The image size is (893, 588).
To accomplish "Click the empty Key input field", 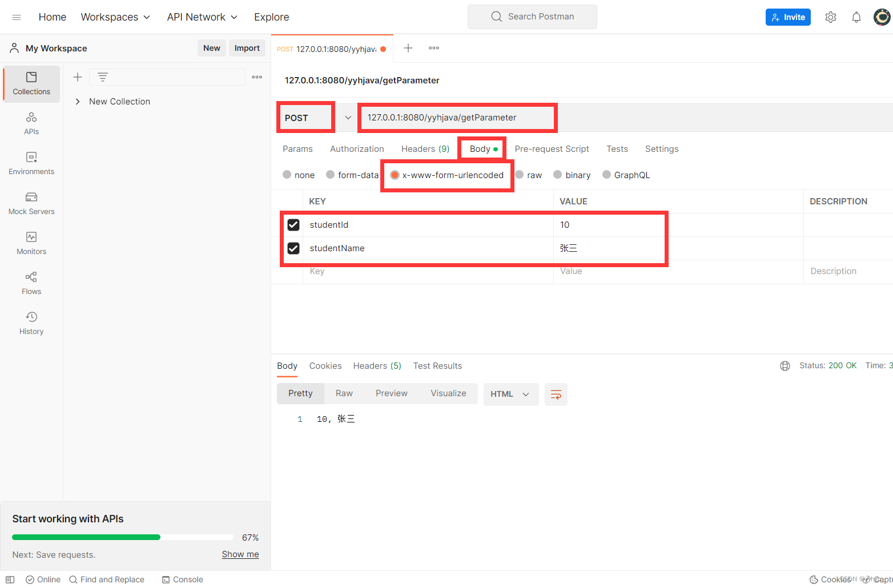I will 428,272.
